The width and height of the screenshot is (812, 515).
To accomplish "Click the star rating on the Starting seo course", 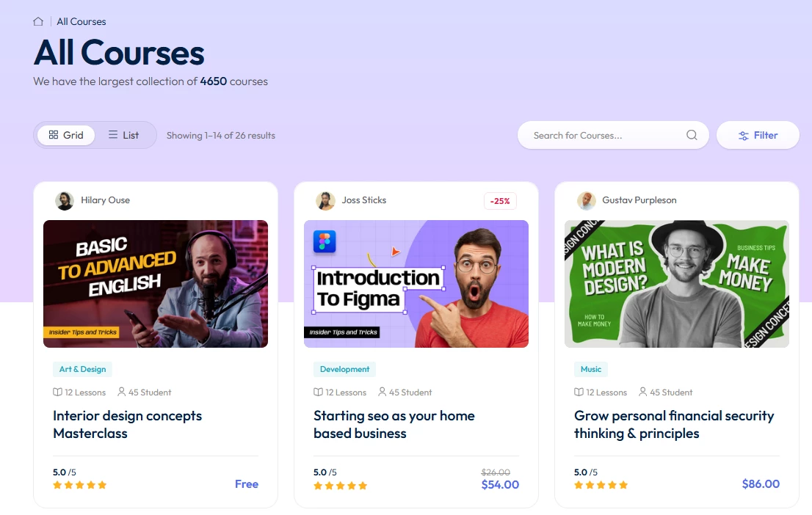I will (340, 486).
